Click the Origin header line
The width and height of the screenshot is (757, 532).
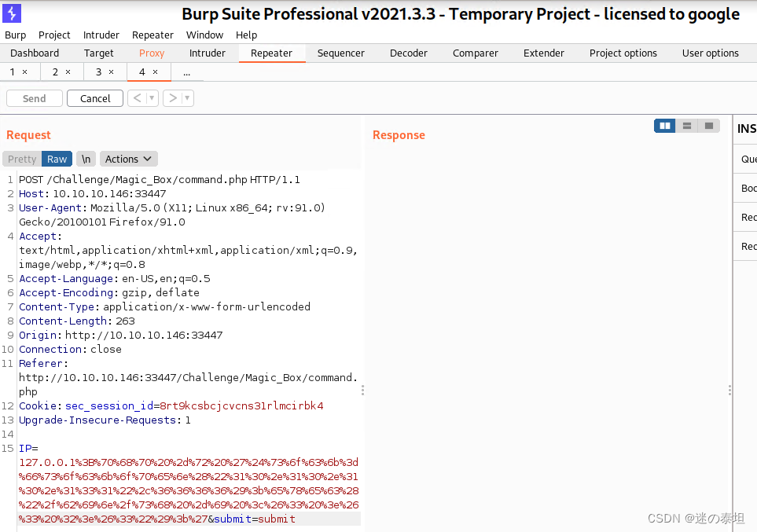[121, 335]
